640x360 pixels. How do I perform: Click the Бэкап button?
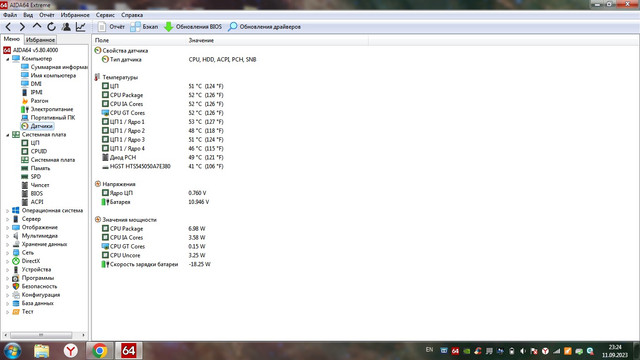click(x=144, y=27)
